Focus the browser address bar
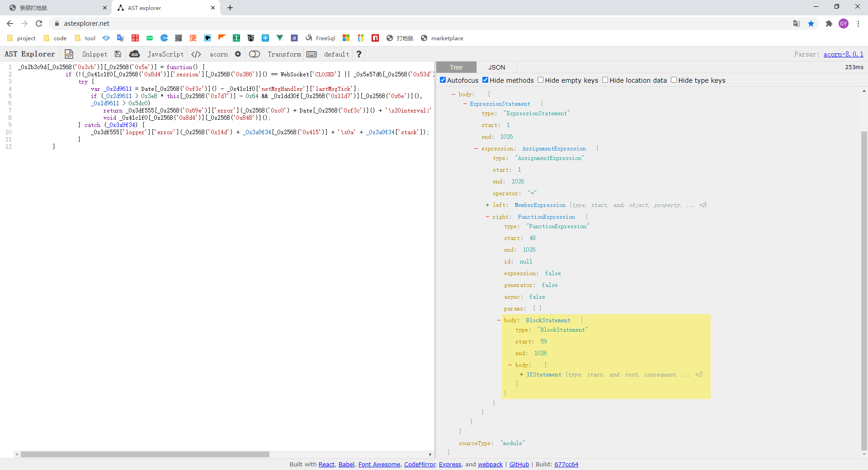The height and width of the screenshot is (470, 868). [420, 23]
